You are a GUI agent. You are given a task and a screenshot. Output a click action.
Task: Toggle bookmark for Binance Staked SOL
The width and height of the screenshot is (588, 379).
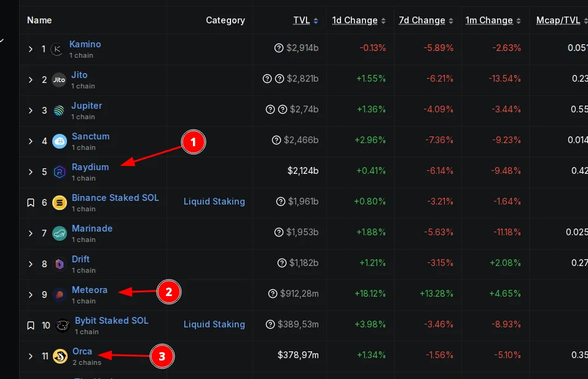coord(31,203)
